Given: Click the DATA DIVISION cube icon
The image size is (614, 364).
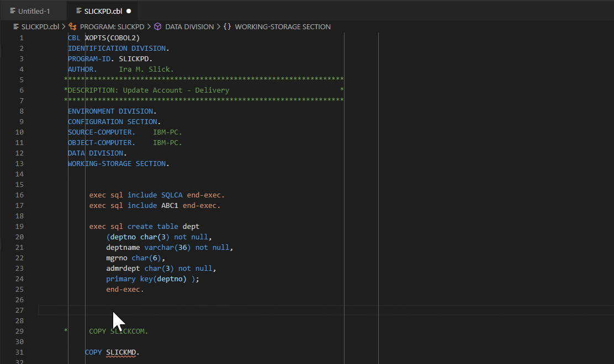Looking at the screenshot, I should coord(158,26).
